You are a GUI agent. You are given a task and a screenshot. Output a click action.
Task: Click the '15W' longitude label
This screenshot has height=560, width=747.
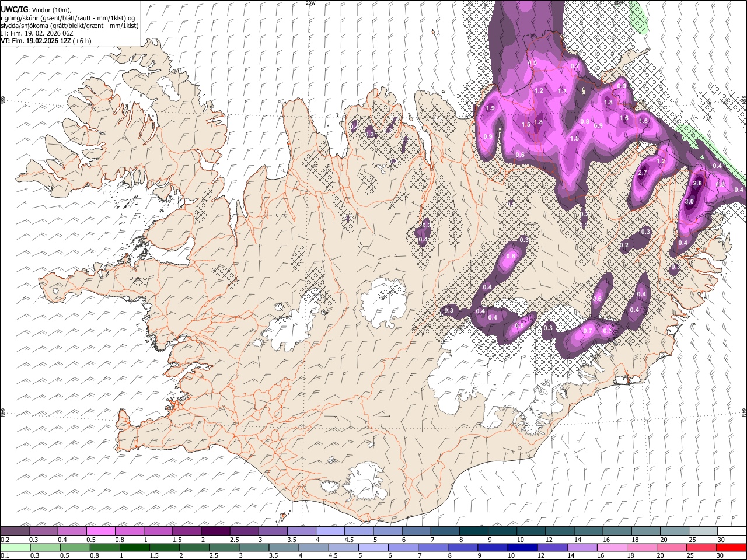[618, 3]
